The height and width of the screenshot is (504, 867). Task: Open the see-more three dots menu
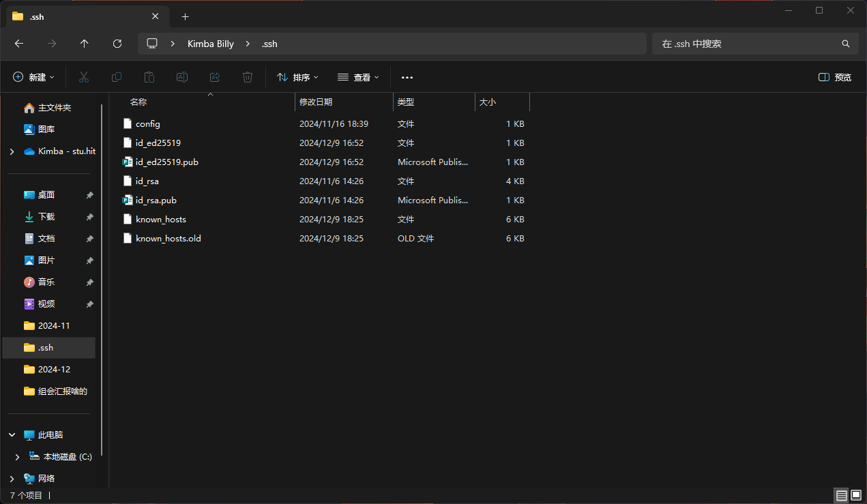(x=407, y=77)
